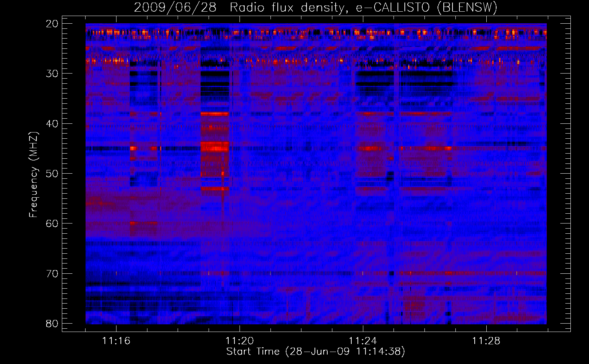Click the Start Time axis caption
This screenshot has width=589, height=364.
[x=316, y=352]
